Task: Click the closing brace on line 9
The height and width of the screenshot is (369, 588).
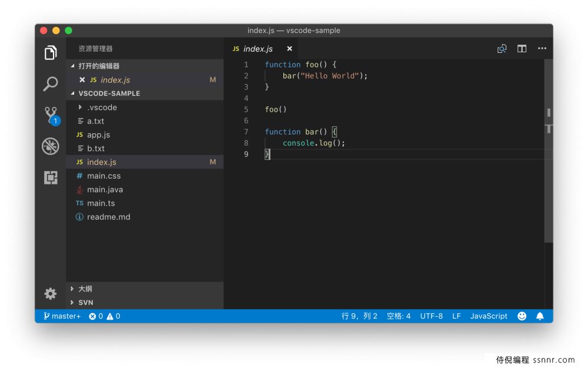Action: pos(267,154)
